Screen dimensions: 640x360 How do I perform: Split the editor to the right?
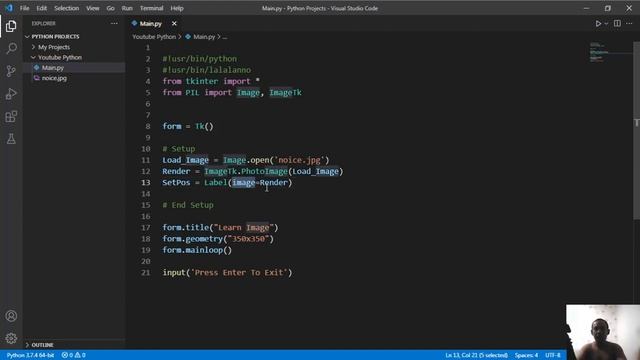pyautogui.click(x=617, y=24)
